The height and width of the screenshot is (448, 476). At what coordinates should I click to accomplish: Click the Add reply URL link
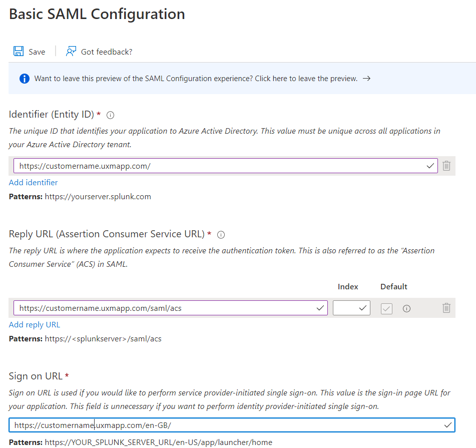click(34, 325)
